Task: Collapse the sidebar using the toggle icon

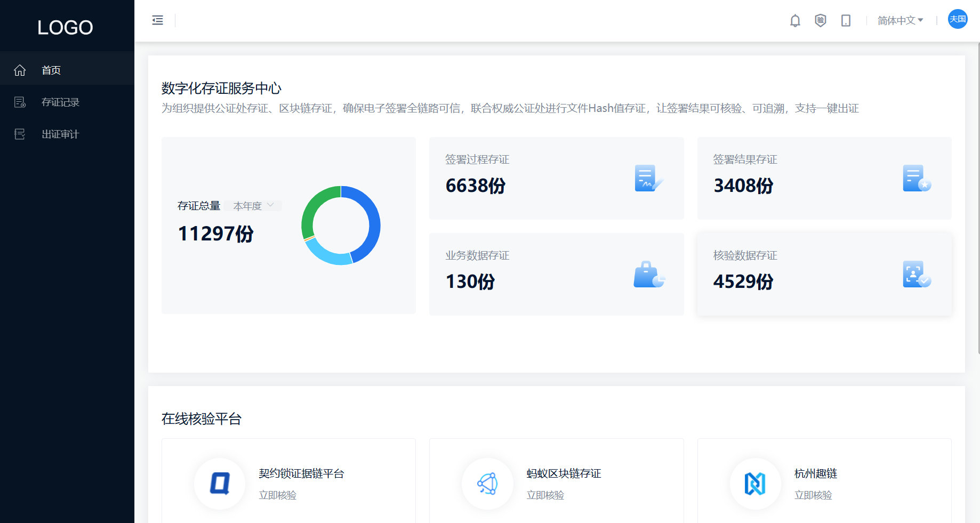Action: 157,20
